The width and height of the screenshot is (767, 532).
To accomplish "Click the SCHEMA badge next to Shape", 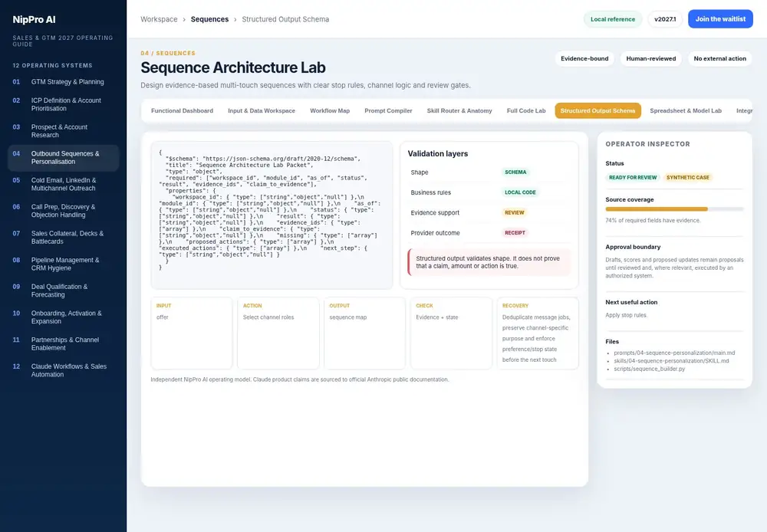I will pyautogui.click(x=515, y=172).
